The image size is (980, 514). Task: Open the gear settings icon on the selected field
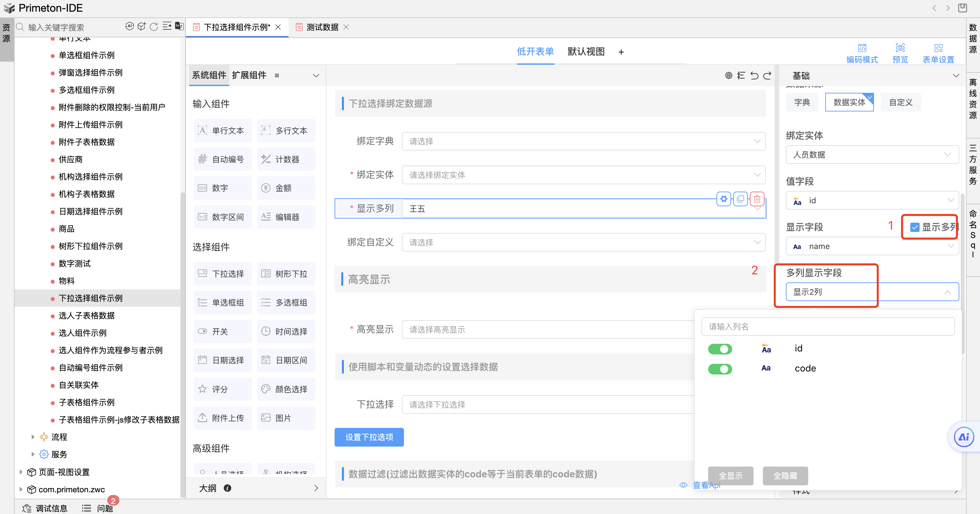723,199
